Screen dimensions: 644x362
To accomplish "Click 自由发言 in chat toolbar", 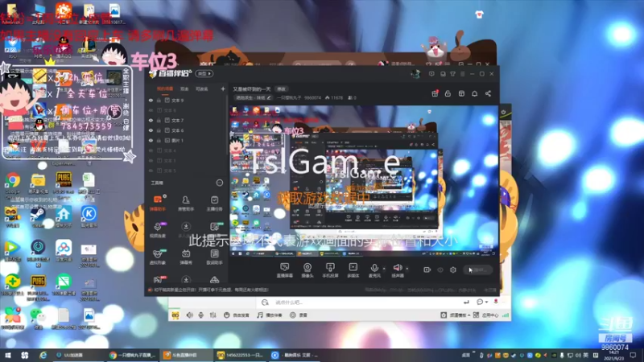I will click(236, 315).
